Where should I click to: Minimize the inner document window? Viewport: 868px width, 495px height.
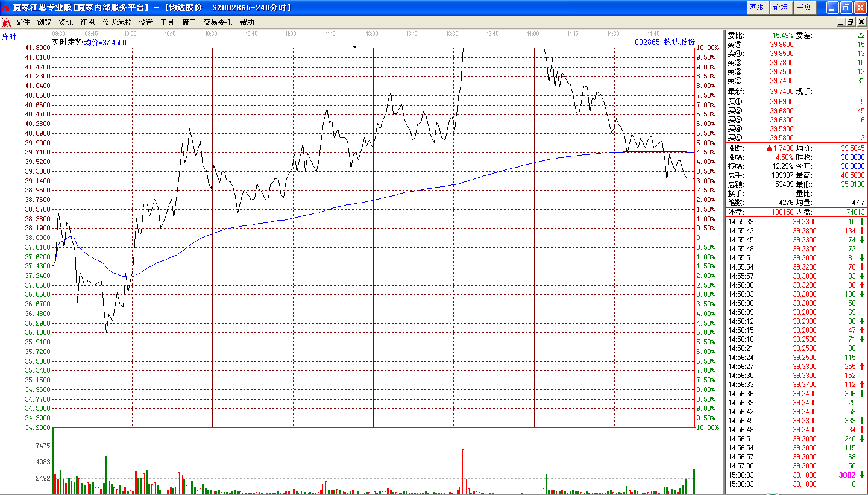(841, 22)
